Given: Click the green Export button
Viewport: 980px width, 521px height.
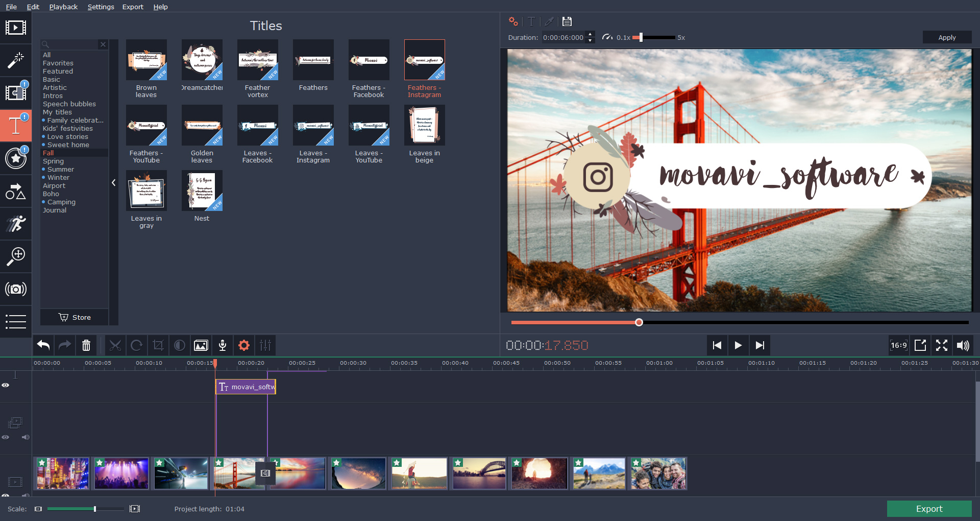Looking at the screenshot, I should tap(928, 509).
